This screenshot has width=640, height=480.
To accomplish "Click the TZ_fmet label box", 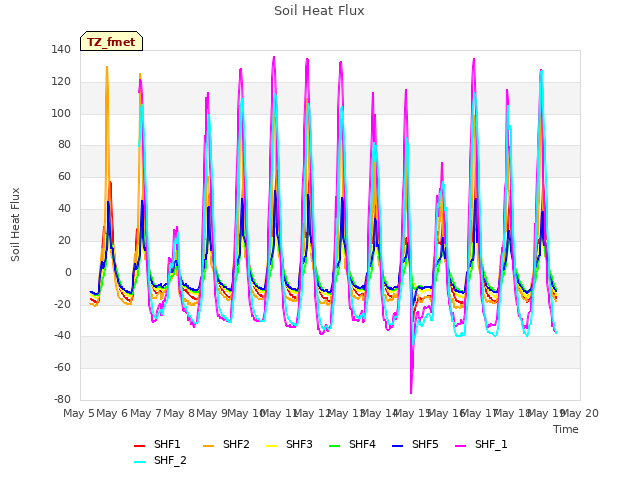I will coord(111,41).
